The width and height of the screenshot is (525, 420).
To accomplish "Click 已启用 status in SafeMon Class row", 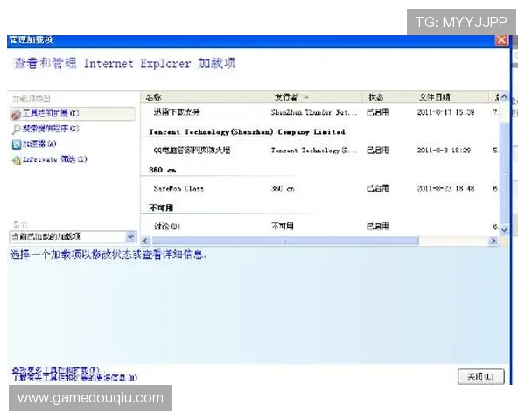I will [x=378, y=189].
